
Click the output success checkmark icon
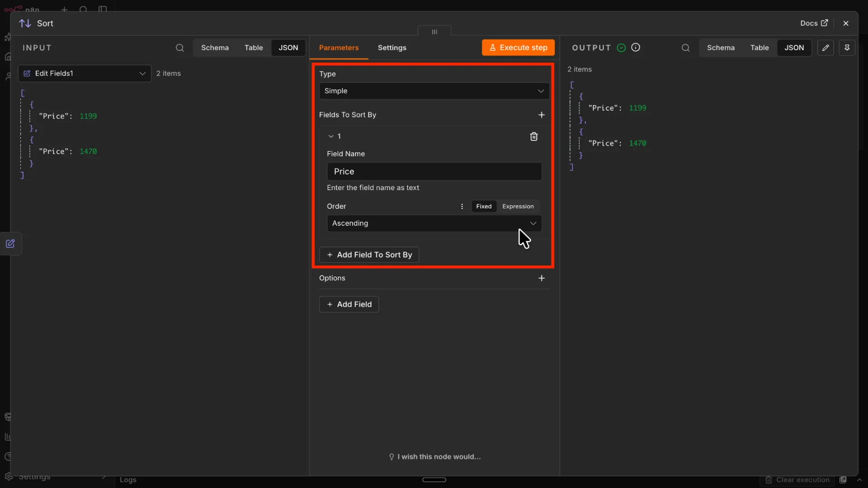[x=622, y=48]
